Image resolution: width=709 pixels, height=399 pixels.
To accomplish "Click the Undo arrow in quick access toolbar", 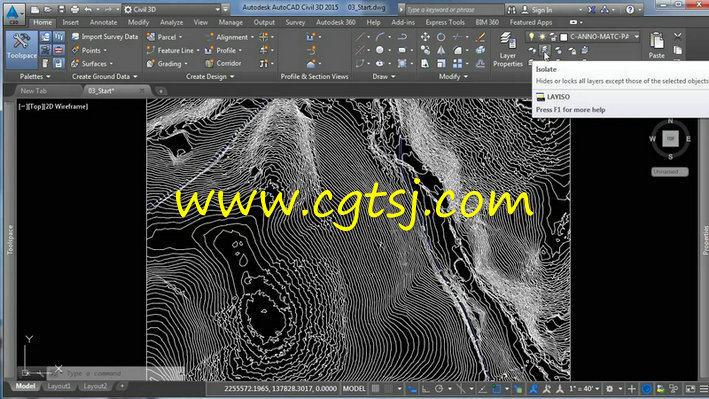I will [x=88, y=10].
